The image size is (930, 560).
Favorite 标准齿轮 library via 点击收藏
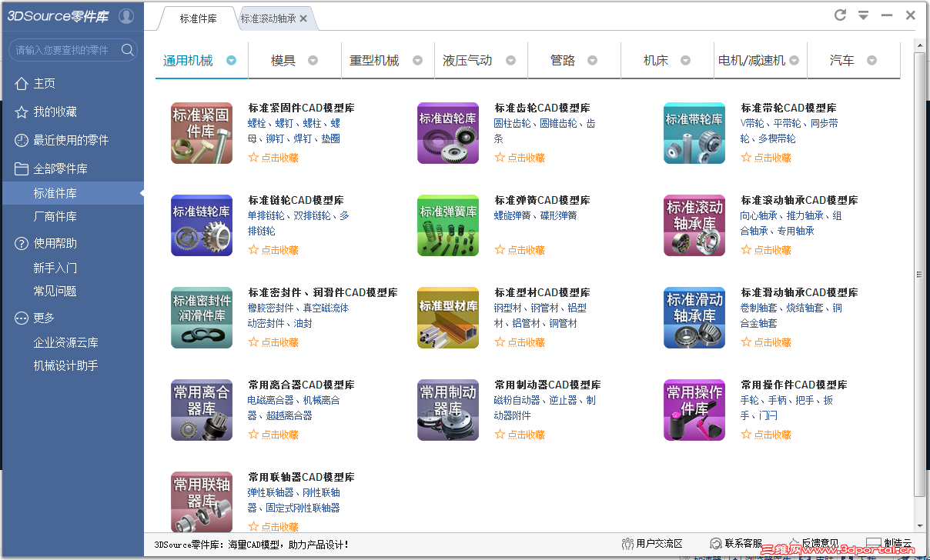click(520, 158)
